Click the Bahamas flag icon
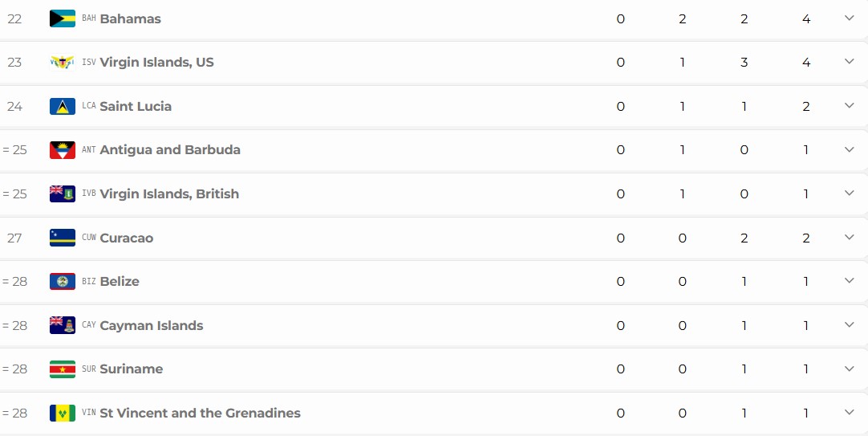 point(63,18)
